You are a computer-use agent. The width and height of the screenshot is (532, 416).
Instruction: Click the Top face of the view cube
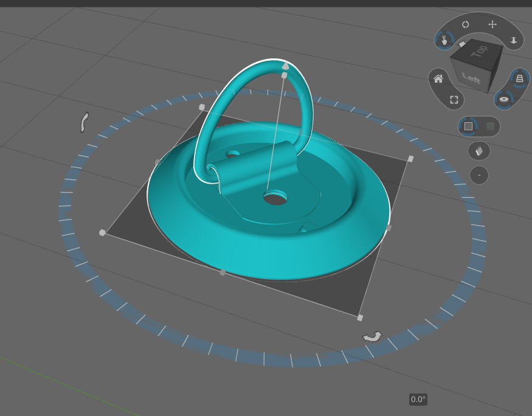(479, 51)
